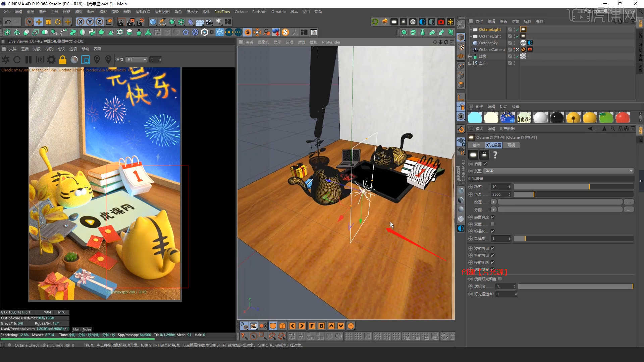
Task: Toggle the render region icon in Live Viewer
Action: coord(86,60)
